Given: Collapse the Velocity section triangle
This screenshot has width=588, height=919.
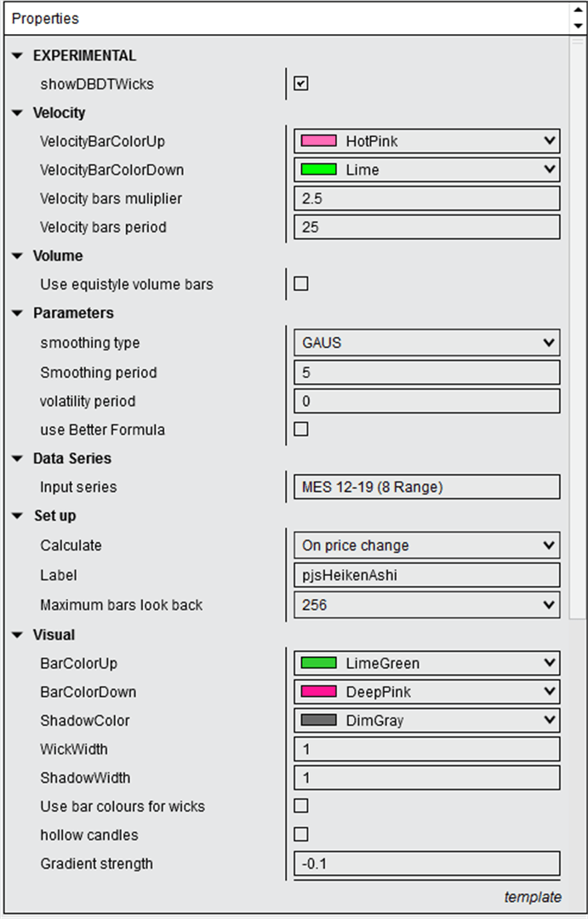Looking at the screenshot, I should (x=18, y=112).
